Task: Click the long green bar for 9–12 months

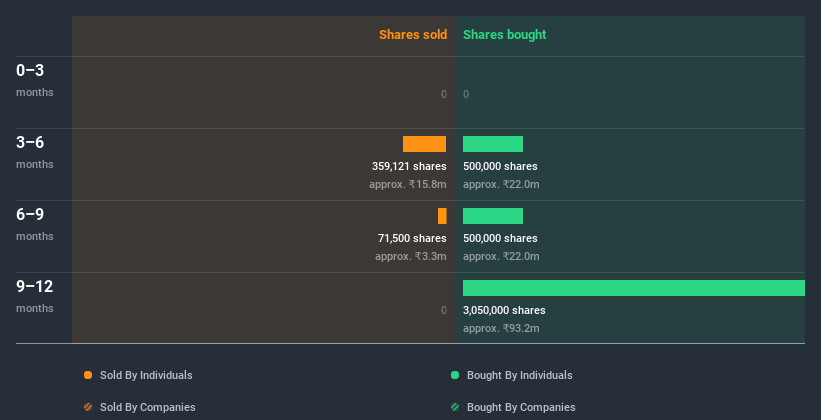Action: [634, 288]
